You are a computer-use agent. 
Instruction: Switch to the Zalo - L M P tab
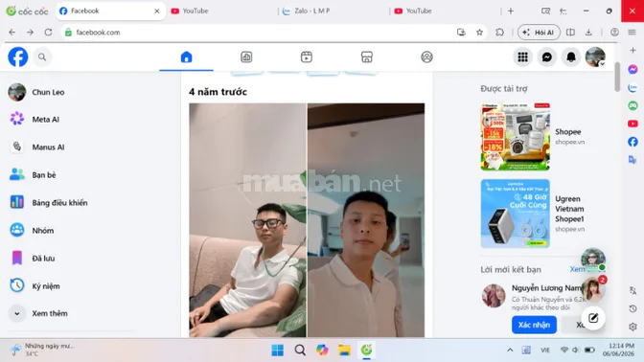pyautogui.click(x=333, y=11)
